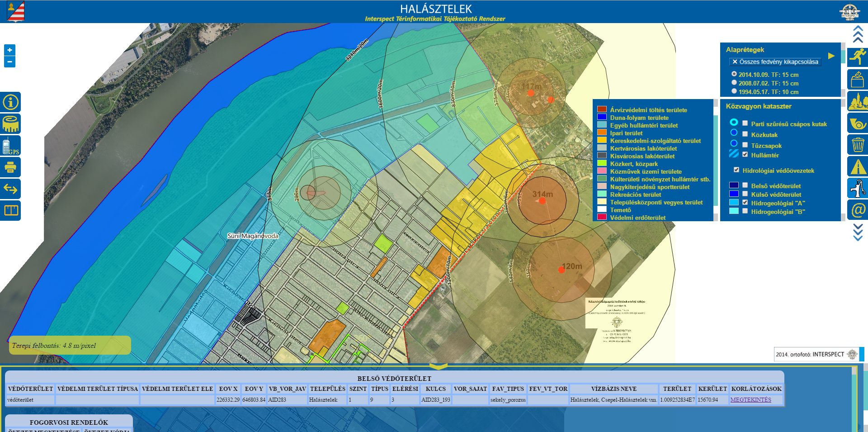Click Hidrogeológiai "A" light blue swatch
Viewport: 868px width, 432px height.
[x=734, y=203]
